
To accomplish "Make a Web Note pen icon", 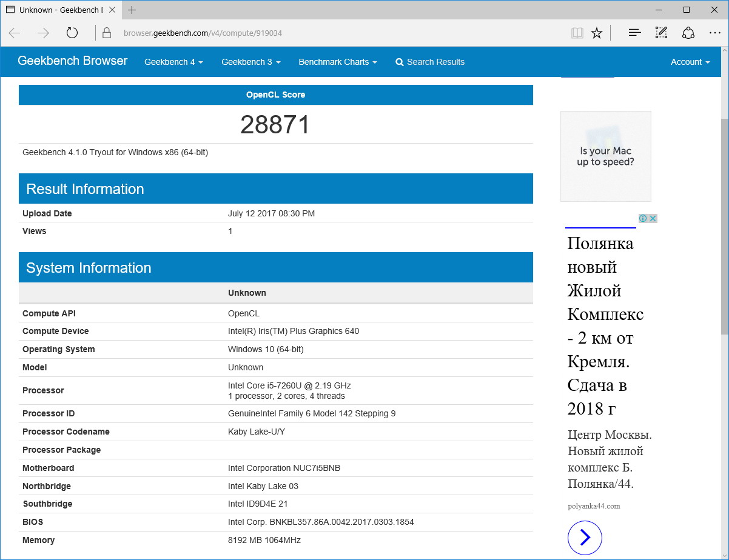I will pyautogui.click(x=661, y=33).
